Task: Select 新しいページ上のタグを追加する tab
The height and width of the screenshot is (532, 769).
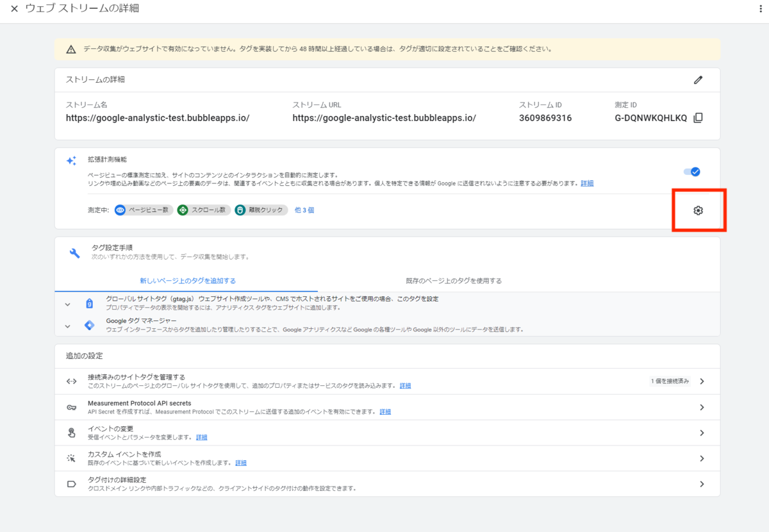Action: [188, 281]
